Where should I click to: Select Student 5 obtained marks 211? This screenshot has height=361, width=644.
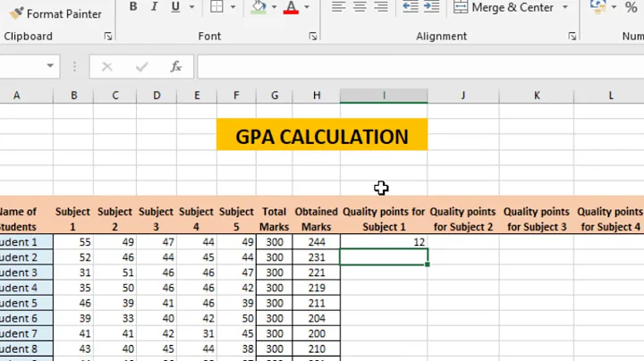(x=317, y=303)
